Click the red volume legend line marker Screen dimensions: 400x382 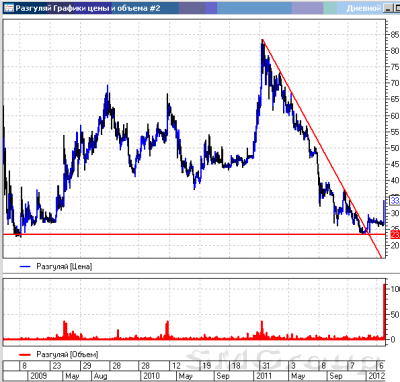point(25,354)
